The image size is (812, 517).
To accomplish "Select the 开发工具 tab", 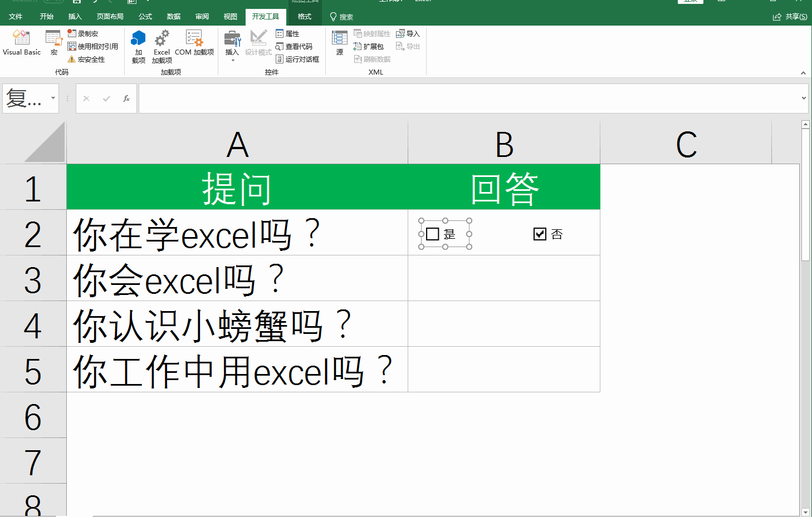I will pyautogui.click(x=266, y=17).
